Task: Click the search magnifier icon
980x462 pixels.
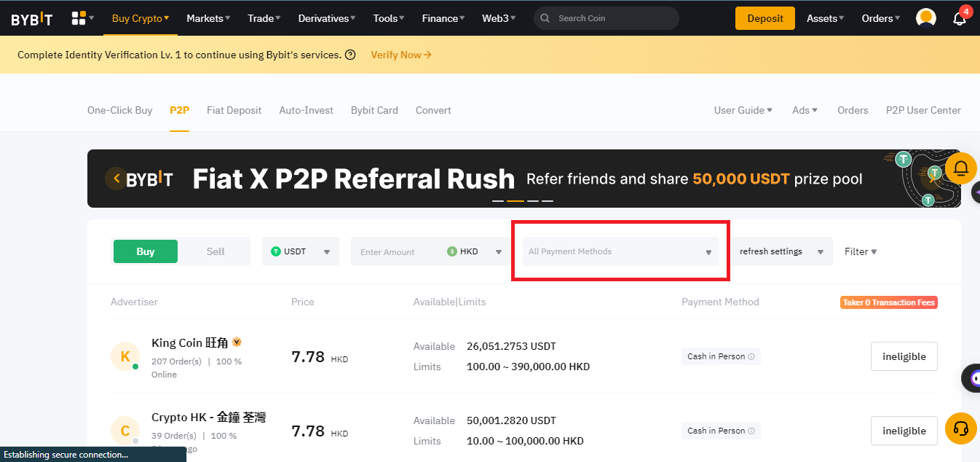Action: 545,18
